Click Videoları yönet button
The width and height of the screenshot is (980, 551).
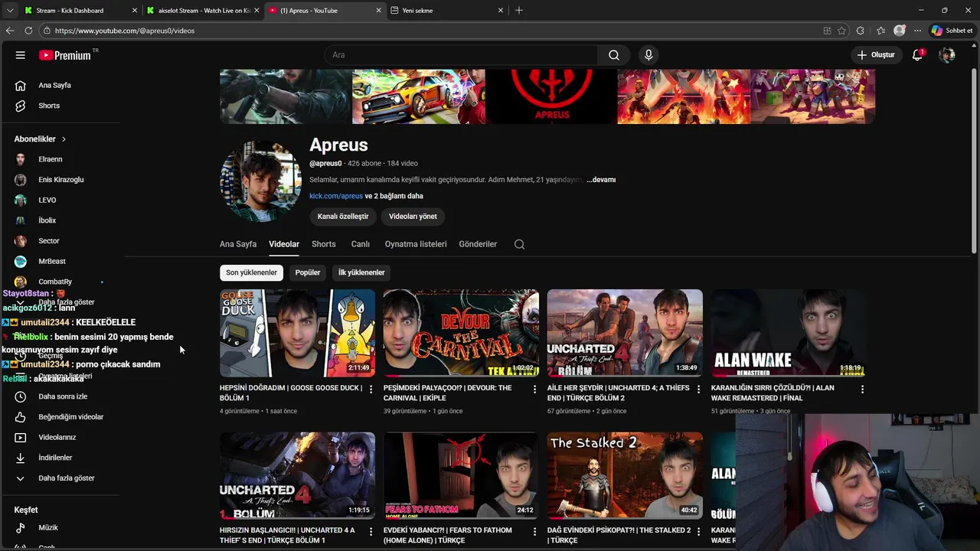pos(413,217)
